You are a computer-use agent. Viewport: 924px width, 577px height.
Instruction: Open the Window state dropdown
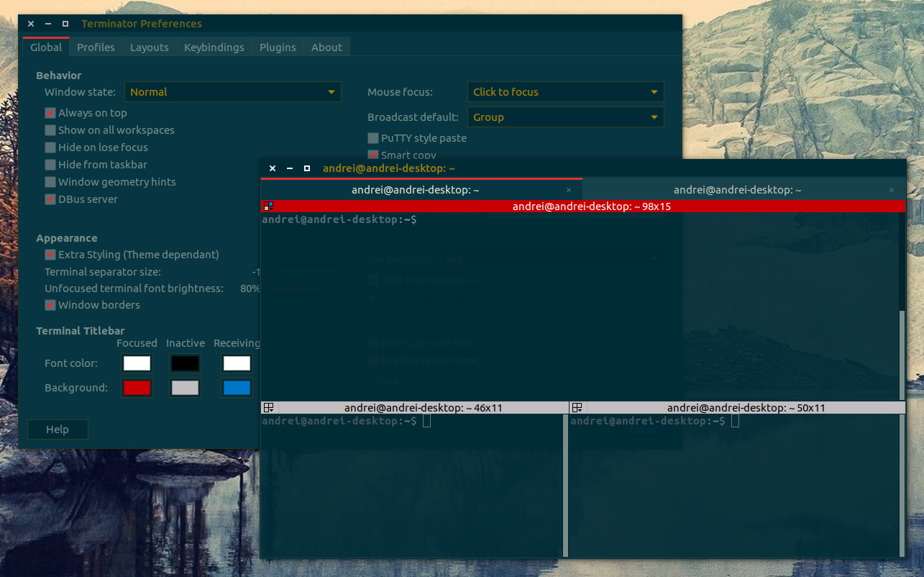[x=233, y=92]
